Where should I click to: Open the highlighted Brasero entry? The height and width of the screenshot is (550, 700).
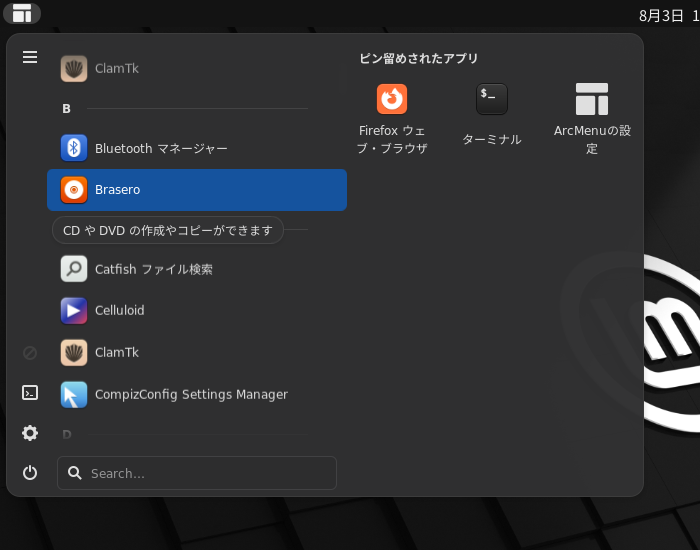coord(197,190)
